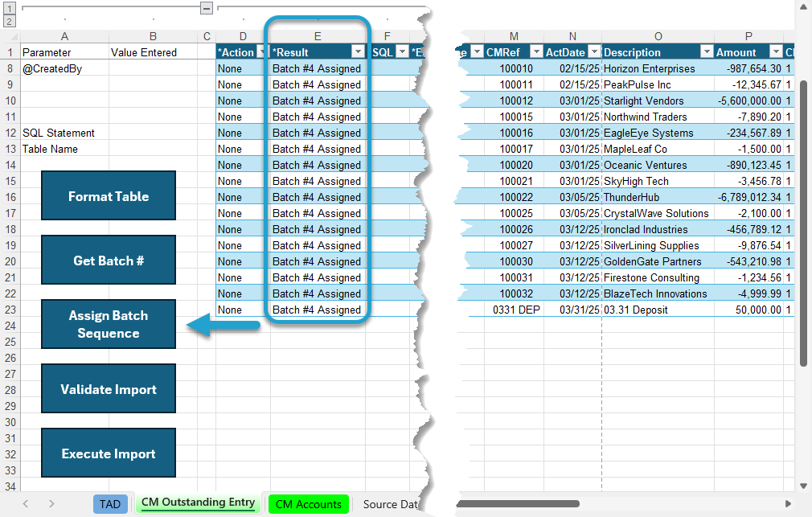Click the vertical scrollbar thumb
Viewport: 812px width, 517px height.
(x=803, y=223)
